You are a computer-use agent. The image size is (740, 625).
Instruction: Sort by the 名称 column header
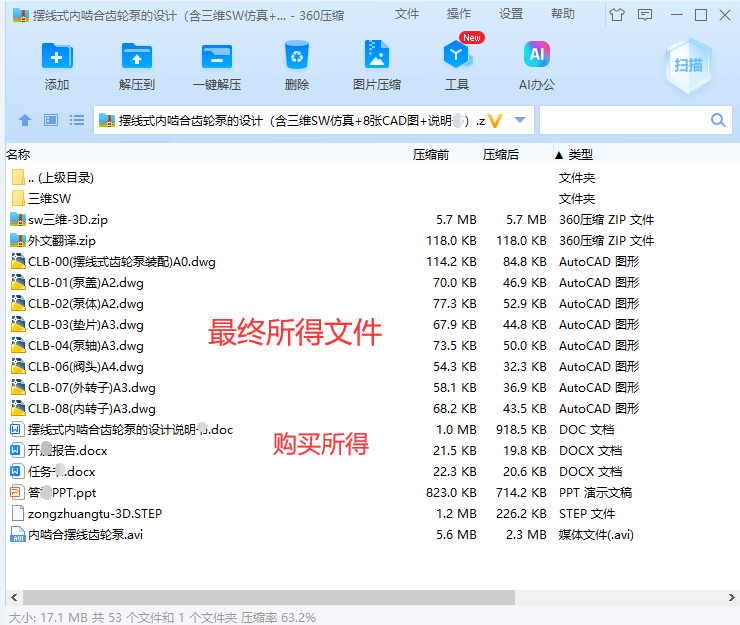pyautogui.click(x=18, y=155)
